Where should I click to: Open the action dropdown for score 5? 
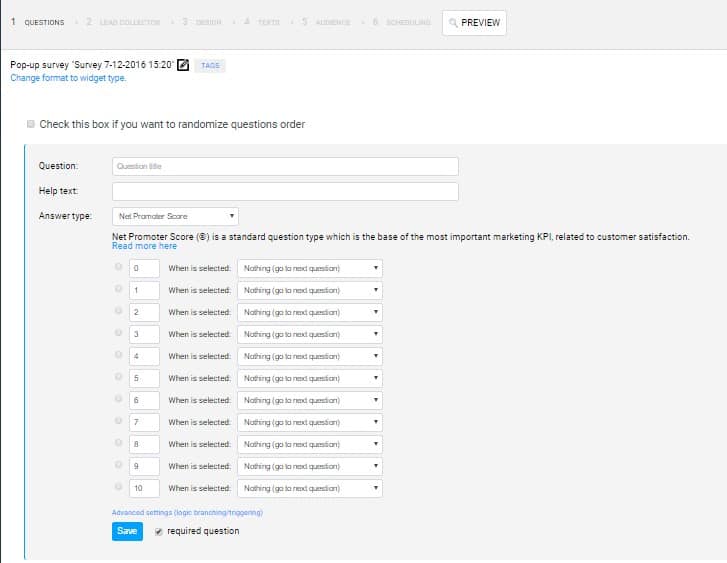[x=310, y=378]
